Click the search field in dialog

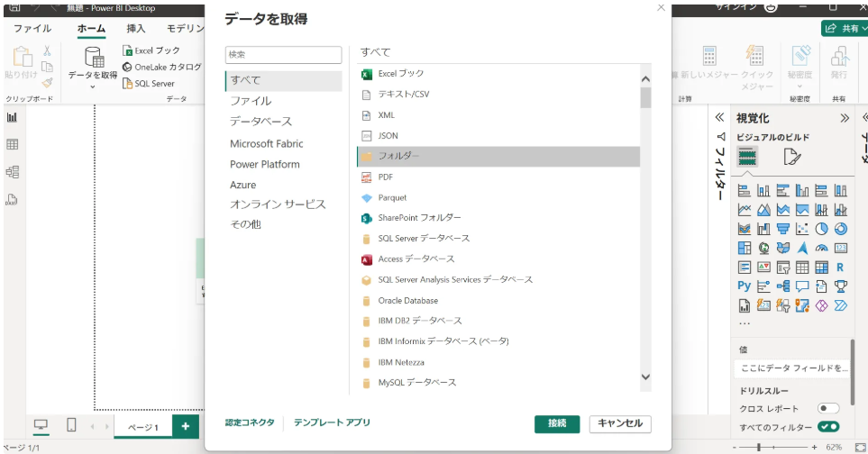point(283,54)
